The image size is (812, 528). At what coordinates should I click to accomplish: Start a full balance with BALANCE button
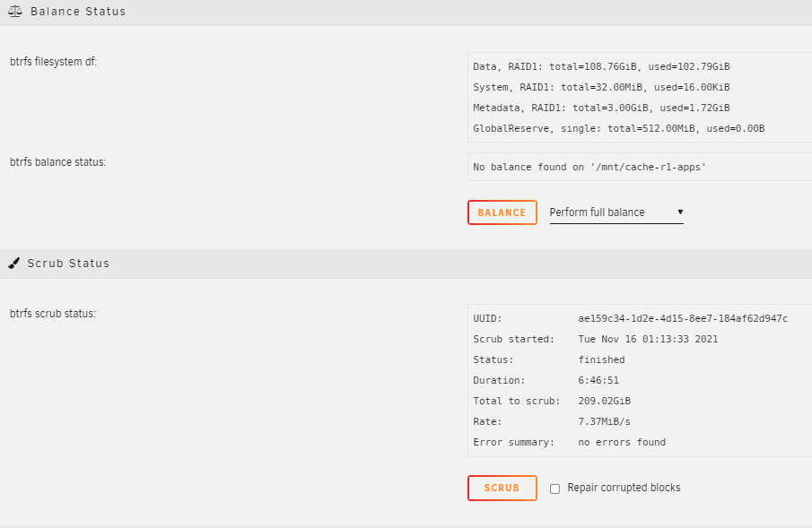click(x=502, y=212)
